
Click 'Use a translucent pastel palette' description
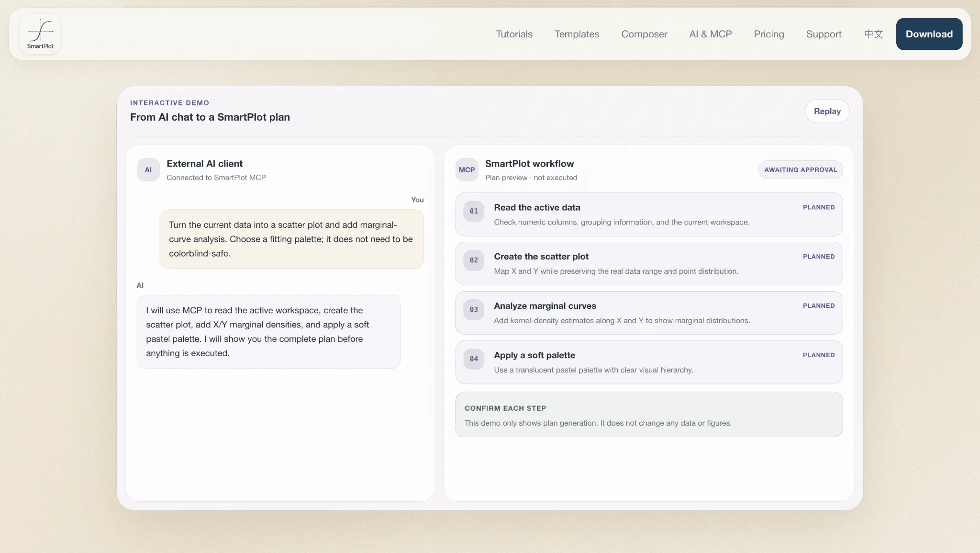click(593, 370)
